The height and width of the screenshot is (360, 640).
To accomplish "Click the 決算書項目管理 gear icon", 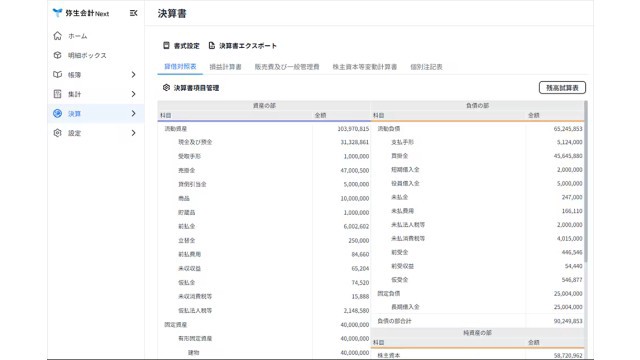I will (166, 88).
